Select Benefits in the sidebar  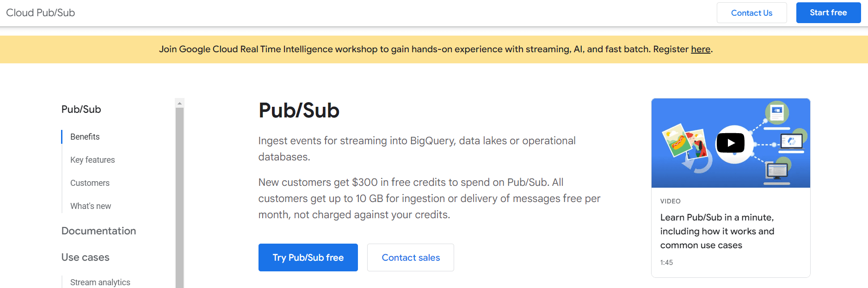[85, 136]
